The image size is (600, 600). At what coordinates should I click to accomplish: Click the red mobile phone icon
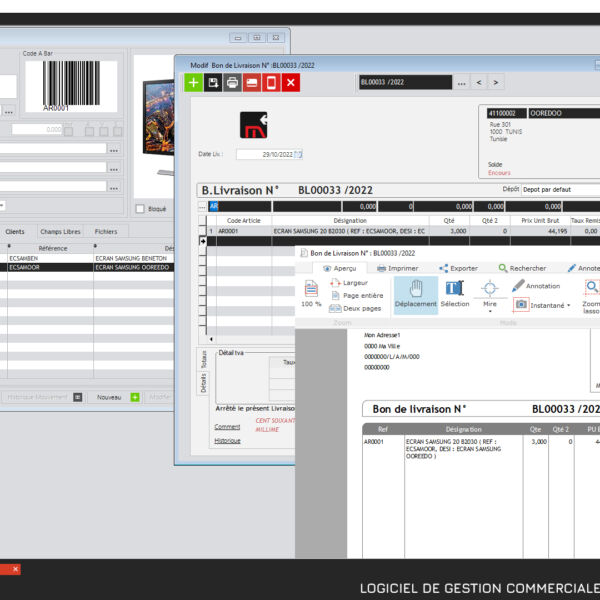(271, 82)
